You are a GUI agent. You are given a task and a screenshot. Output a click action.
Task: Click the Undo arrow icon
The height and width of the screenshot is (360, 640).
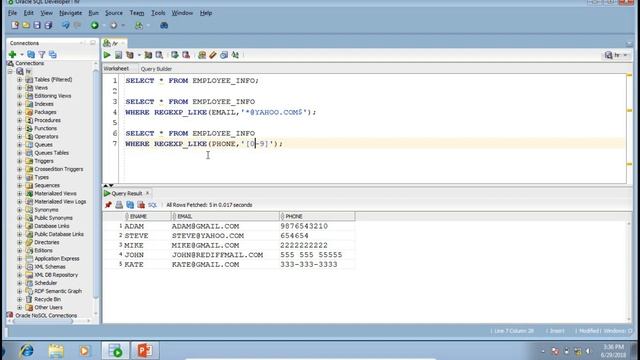click(x=65, y=25)
